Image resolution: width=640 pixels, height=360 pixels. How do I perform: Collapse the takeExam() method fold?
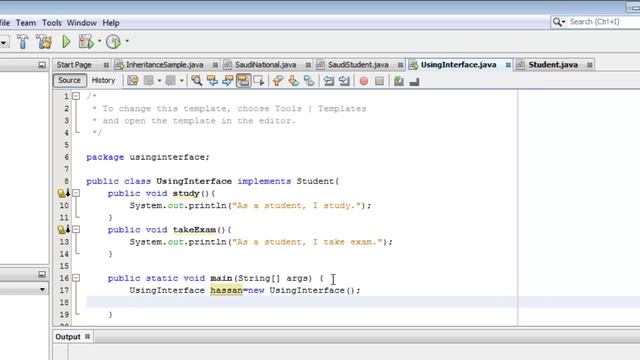tap(76, 229)
